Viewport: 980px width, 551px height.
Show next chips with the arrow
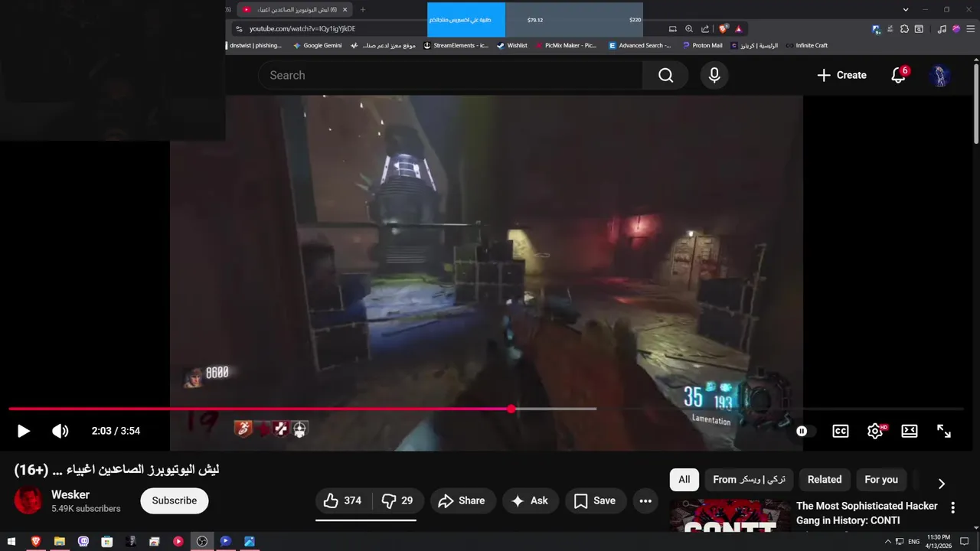tap(942, 484)
